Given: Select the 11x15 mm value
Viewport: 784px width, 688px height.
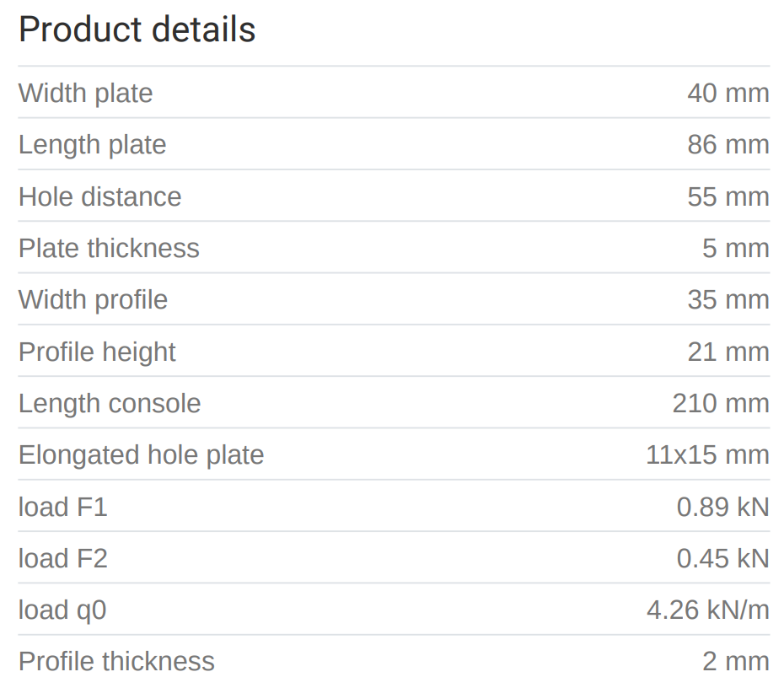Looking at the screenshot, I should click(x=707, y=454).
